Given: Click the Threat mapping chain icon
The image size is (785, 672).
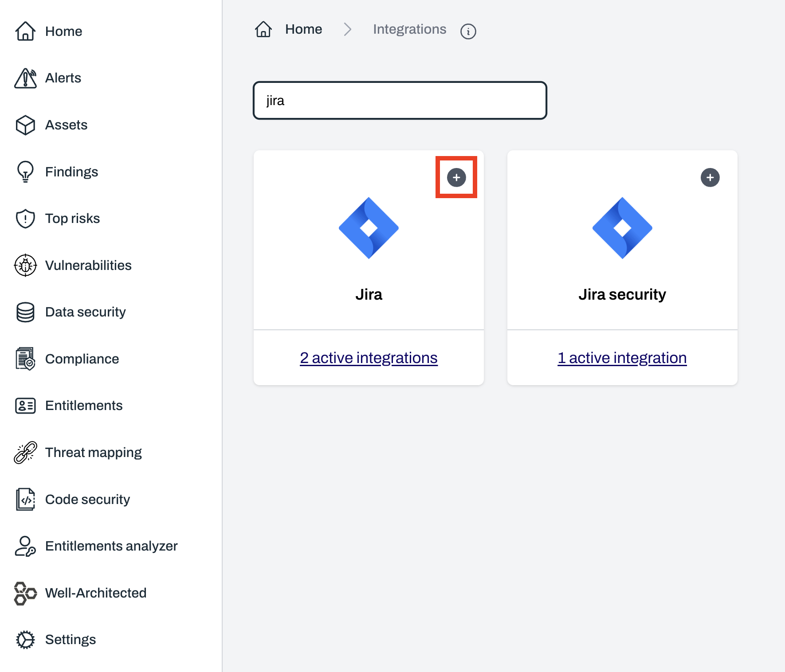Looking at the screenshot, I should click(25, 452).
